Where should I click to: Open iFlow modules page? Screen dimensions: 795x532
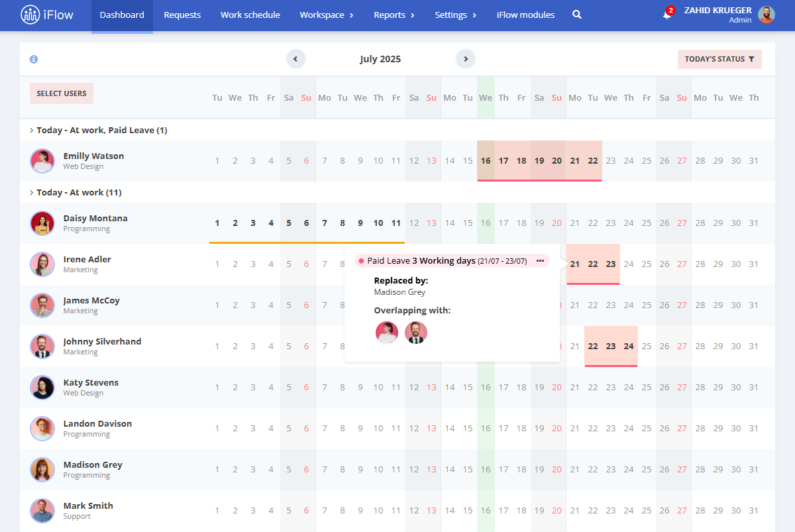[x=525, y=15]
